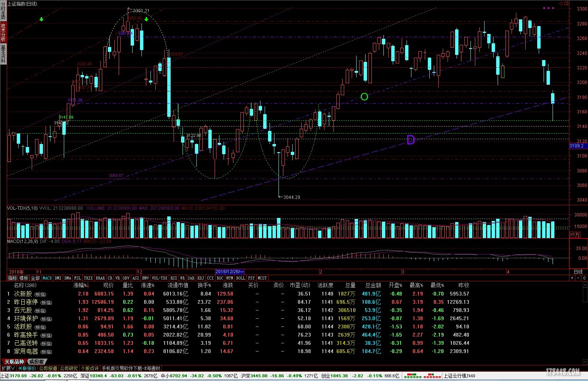This screenshot has height=381, width=588.
Task: Open the 基本资料 side tab
Action: (x=3, y=54)
